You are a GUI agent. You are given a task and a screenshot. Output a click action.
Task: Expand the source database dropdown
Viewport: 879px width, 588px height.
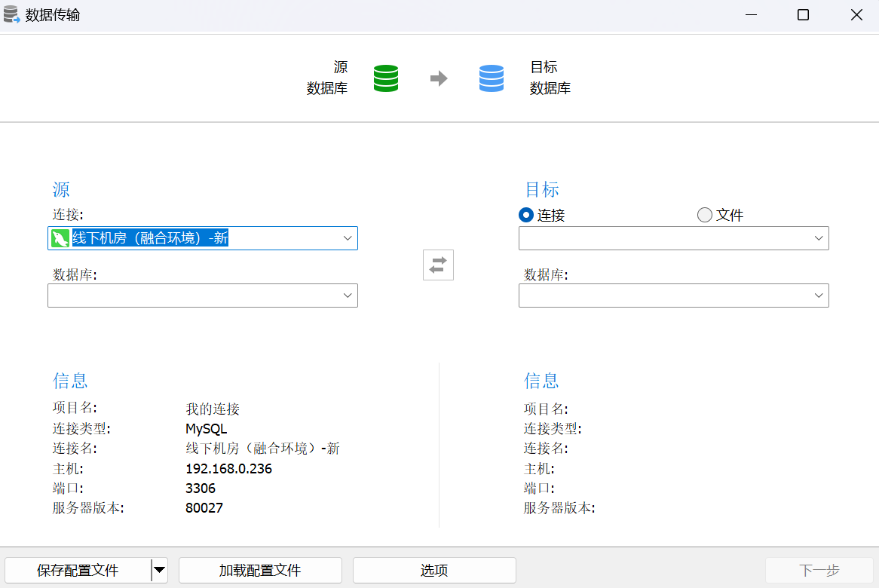pyautogui.click(x=348, y=296)
